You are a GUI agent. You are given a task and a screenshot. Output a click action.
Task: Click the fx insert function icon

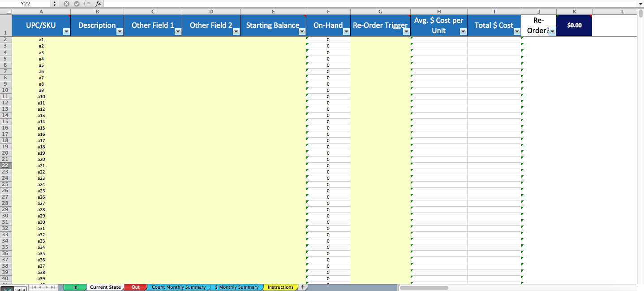[99, 4]
